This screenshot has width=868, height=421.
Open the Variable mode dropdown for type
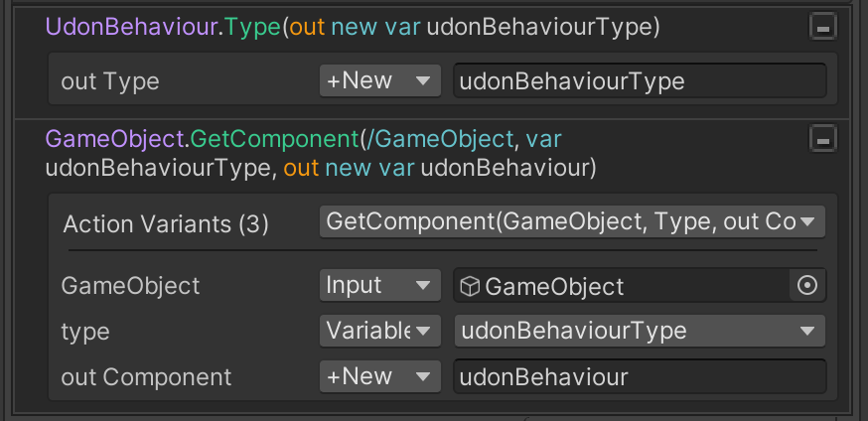[x=379, y=331]
